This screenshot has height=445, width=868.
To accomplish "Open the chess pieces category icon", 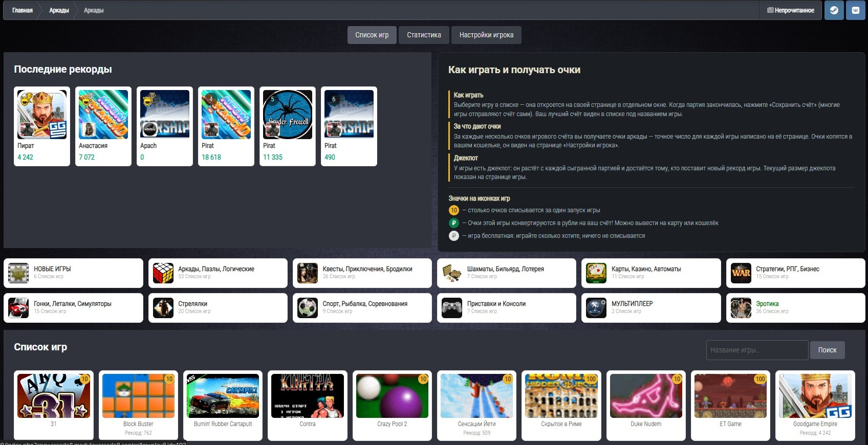I will [x=452, y=273].
